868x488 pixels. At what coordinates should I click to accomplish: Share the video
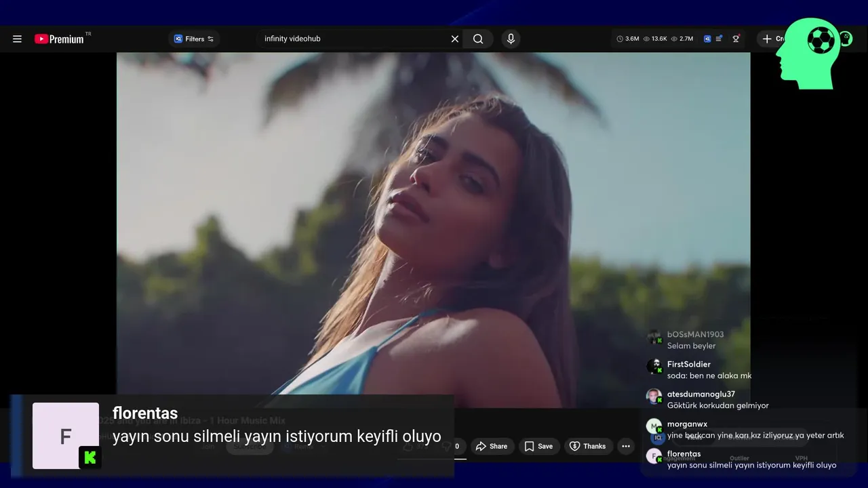pos(492,446)
